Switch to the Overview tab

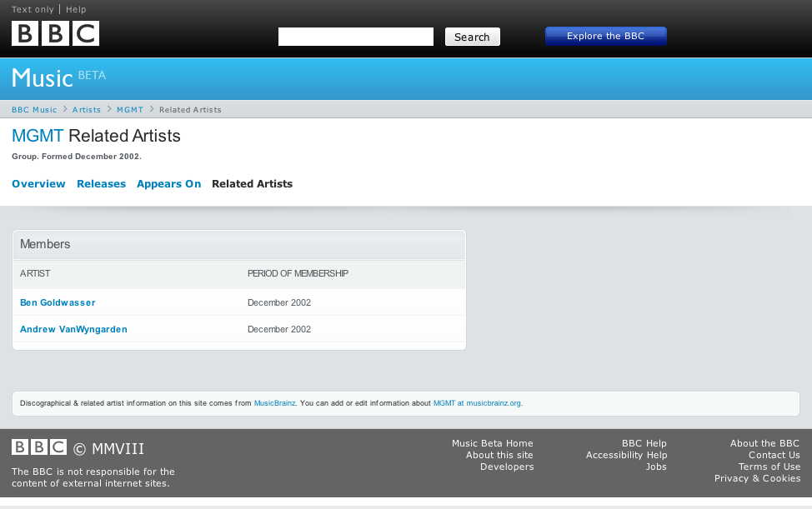pos(39,183)
